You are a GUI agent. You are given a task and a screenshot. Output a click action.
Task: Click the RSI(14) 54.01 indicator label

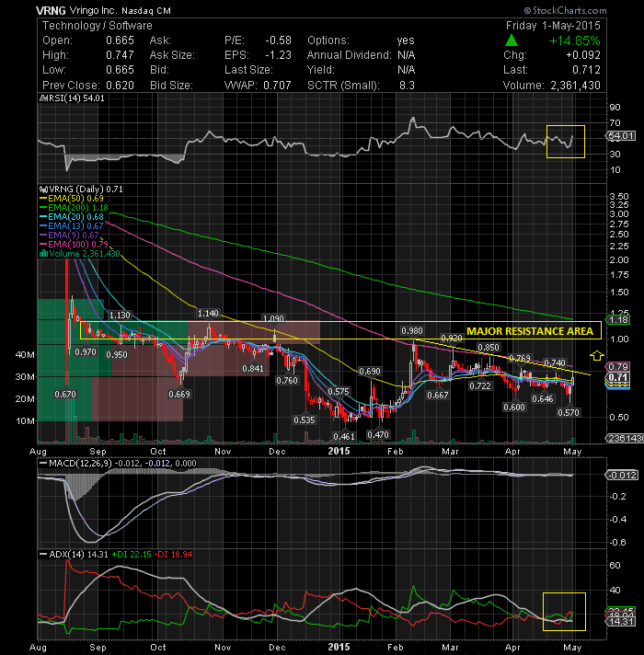coord(73,98)
